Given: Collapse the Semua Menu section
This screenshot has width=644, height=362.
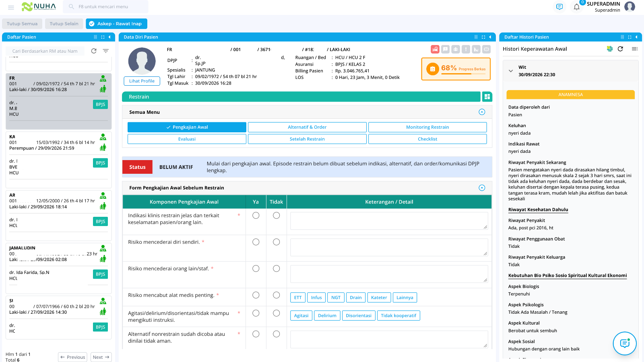Looking at the screenshot, I should tap(482, 112).
